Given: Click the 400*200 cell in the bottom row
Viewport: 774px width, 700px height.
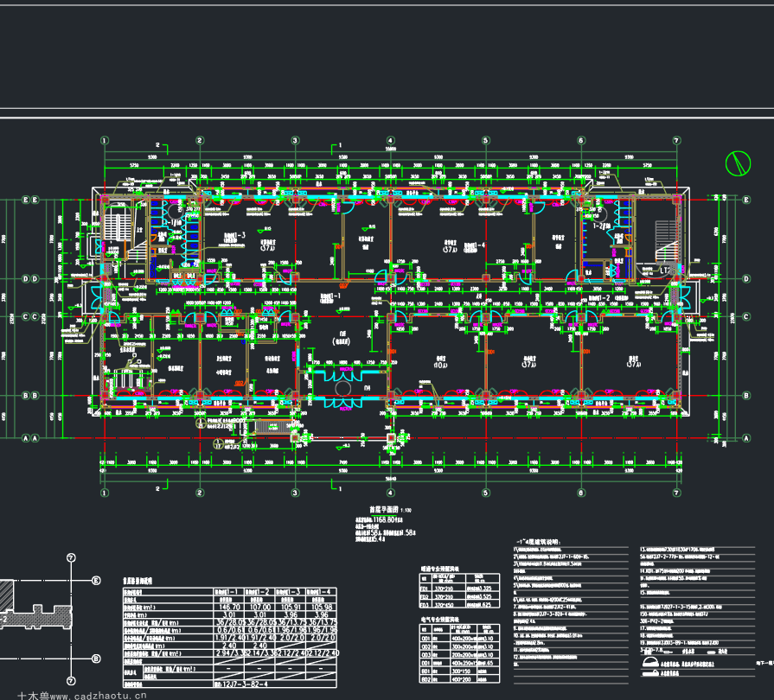Looking at the screenshot, I should coord(461,680).
